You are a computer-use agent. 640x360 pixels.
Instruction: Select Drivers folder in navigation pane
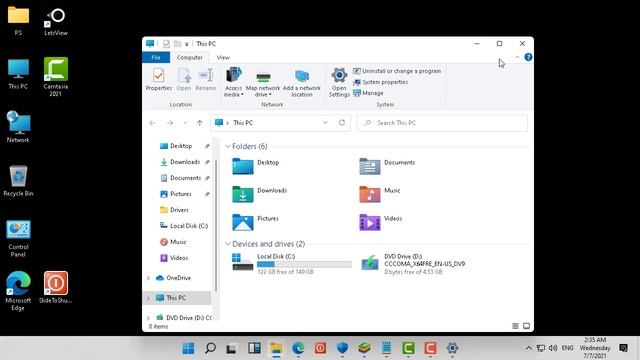click(179, 210)
